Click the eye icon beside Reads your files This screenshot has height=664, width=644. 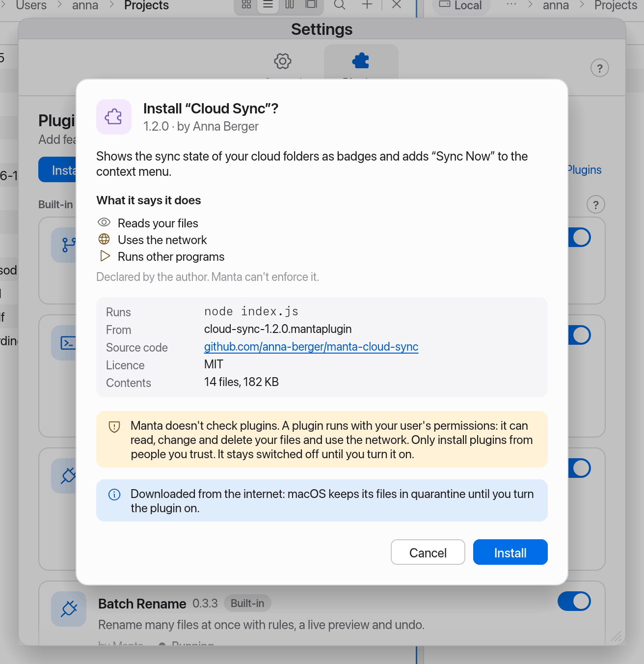tap(104, 222)
